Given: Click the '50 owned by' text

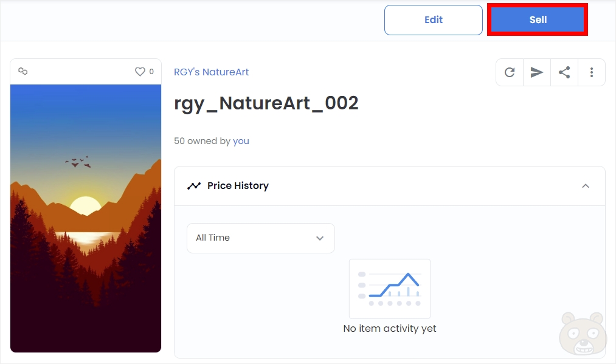Looking at the screenshot, I should coord(202,141).
